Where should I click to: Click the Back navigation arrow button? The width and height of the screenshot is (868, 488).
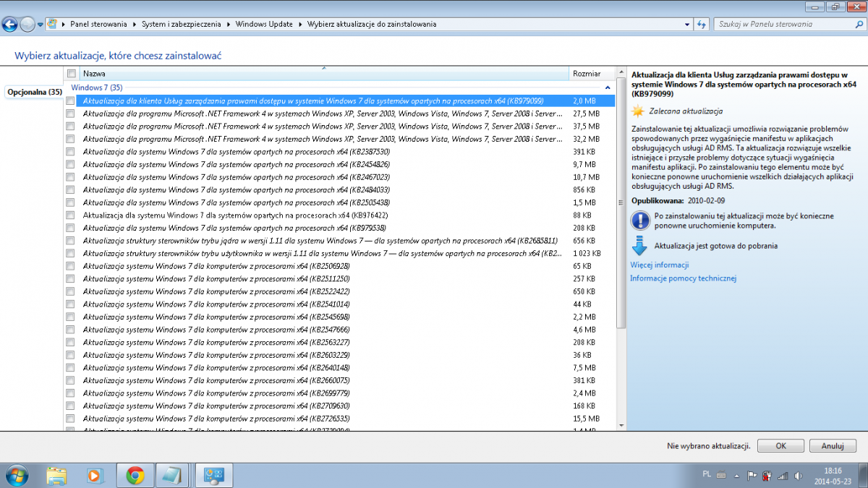[x=10, y=24]
